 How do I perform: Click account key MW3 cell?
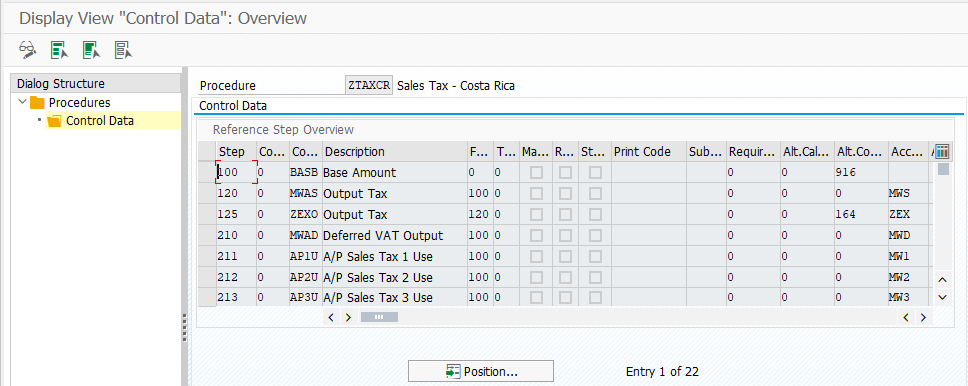click(x=908, y=297)
